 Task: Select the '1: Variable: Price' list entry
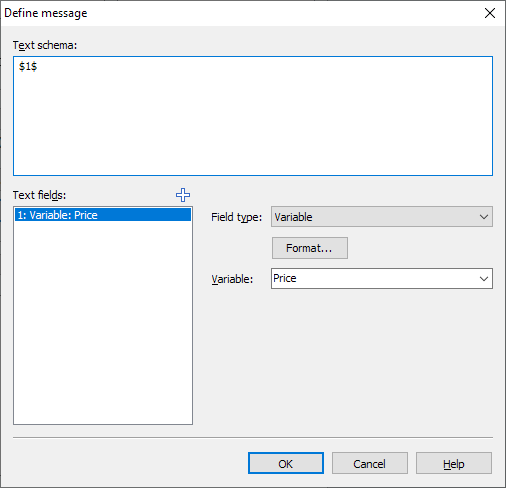(103, 215)
